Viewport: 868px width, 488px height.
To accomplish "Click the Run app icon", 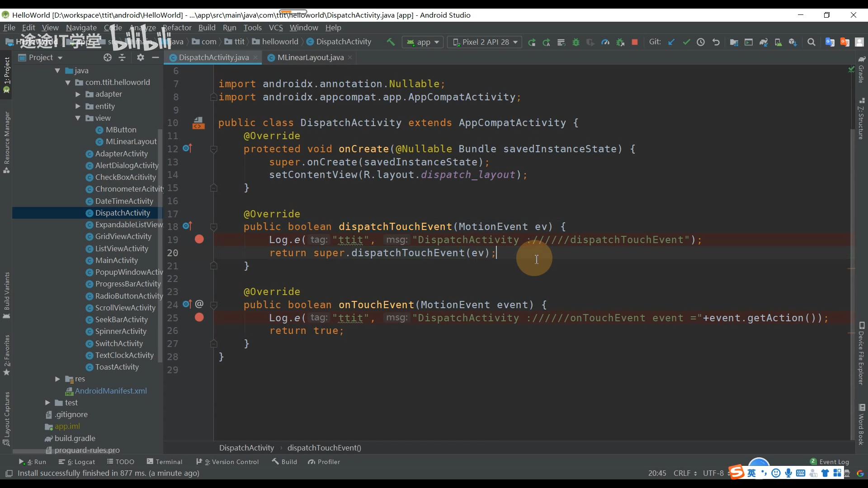I will pos(532,42).
